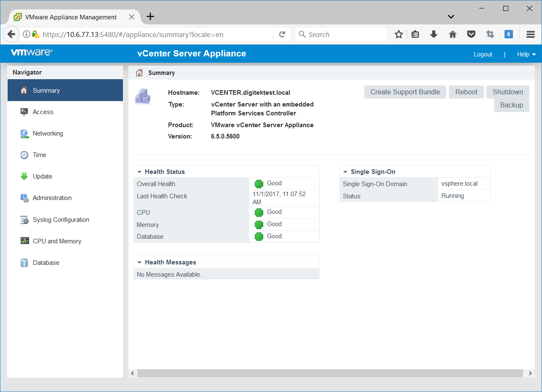Screen dimensions: 542x392
Task: Click the Single Sign-On status 'Running'
Action: click(x=453, y=196)
